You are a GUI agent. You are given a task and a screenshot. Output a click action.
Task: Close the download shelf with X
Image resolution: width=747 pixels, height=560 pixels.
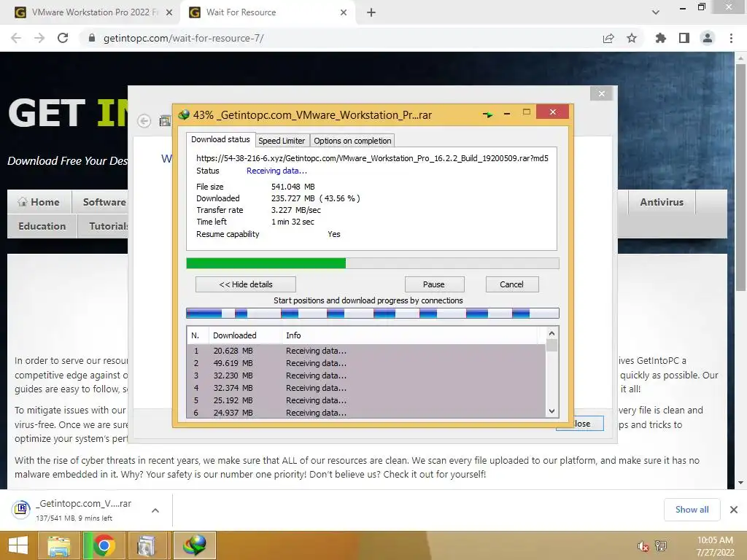(x=734, y=510)
